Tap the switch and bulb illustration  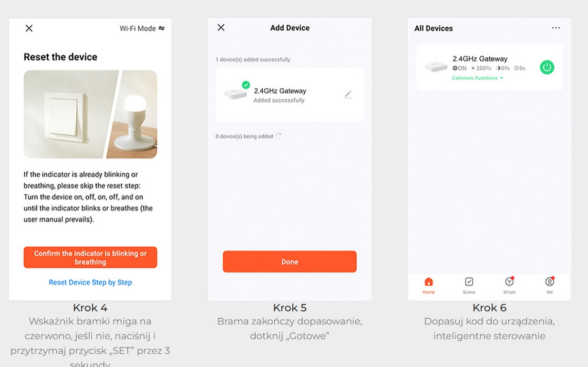coord(90,114)
